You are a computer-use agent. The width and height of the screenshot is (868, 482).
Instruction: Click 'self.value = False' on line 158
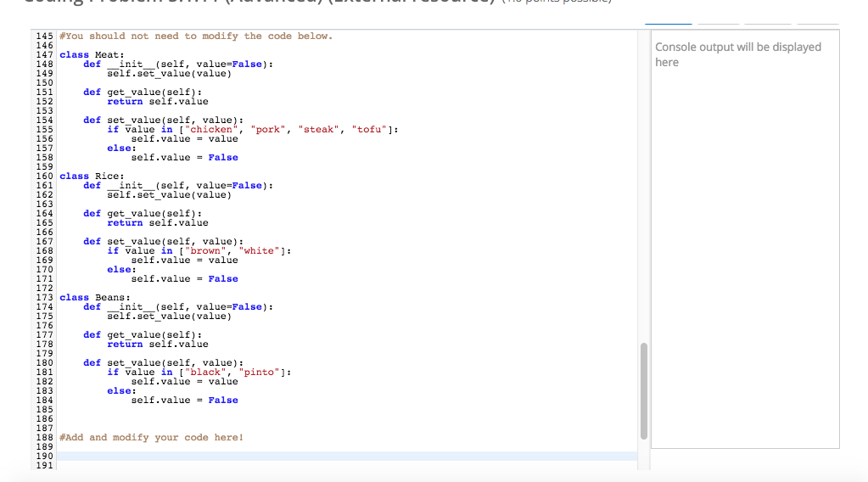pos(184,157)
